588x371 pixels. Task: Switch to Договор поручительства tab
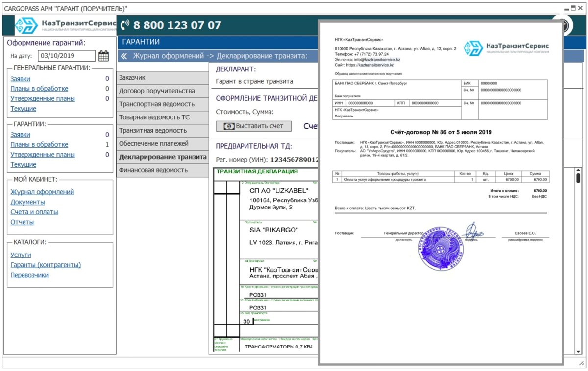[163, 91]
